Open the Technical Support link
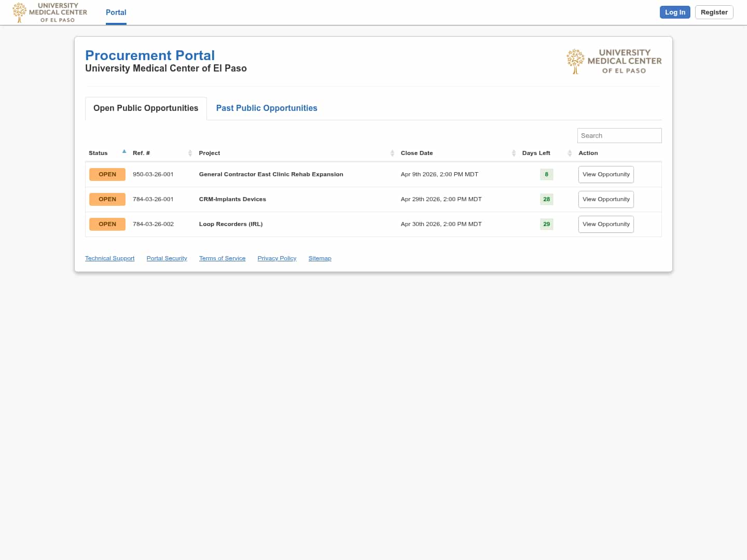 pos(109,258)
